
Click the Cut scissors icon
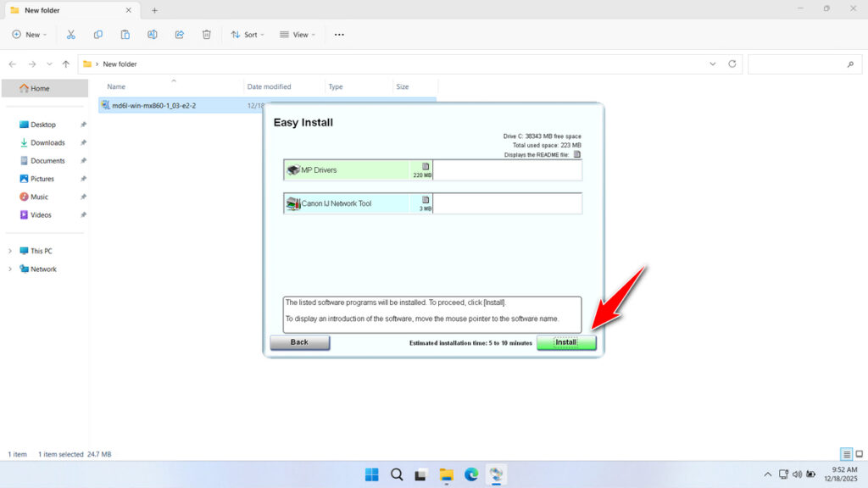pos(71,35)
